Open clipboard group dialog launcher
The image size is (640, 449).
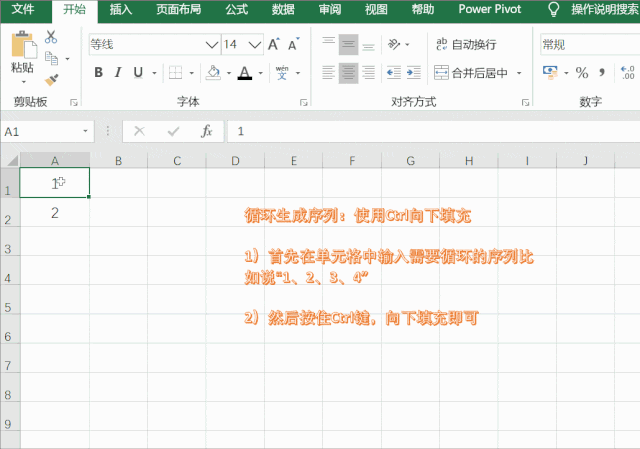74,102
